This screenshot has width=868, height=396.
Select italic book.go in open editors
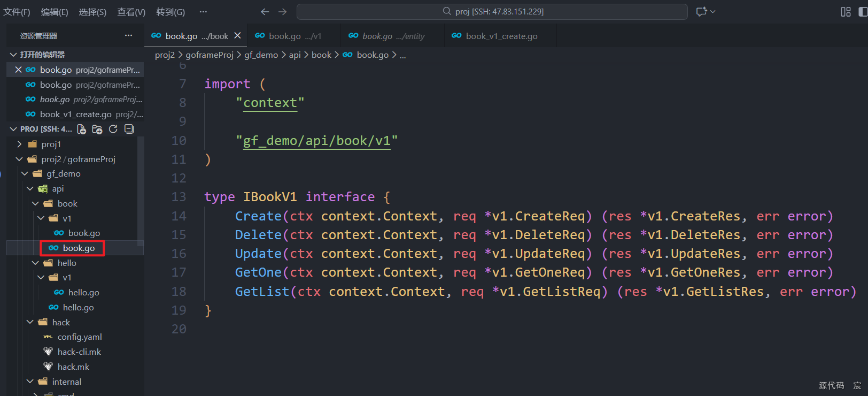click(75, 100)
